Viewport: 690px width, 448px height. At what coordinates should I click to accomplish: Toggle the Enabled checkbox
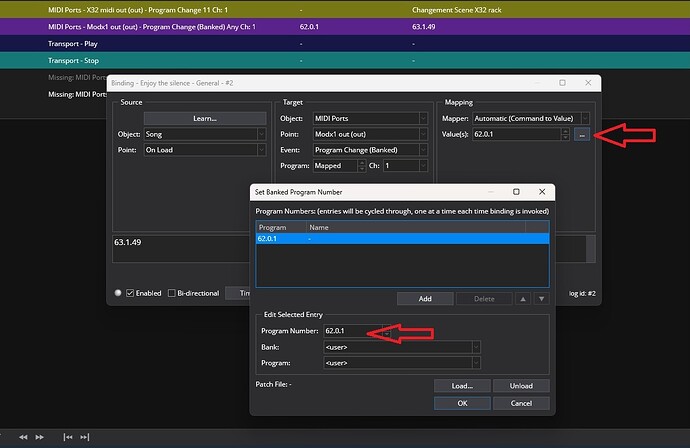129,293
